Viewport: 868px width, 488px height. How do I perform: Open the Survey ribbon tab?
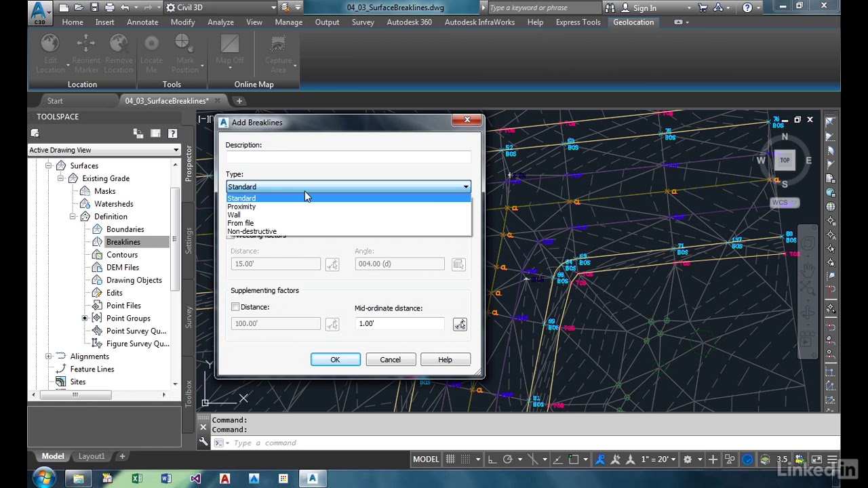[363, 22]
